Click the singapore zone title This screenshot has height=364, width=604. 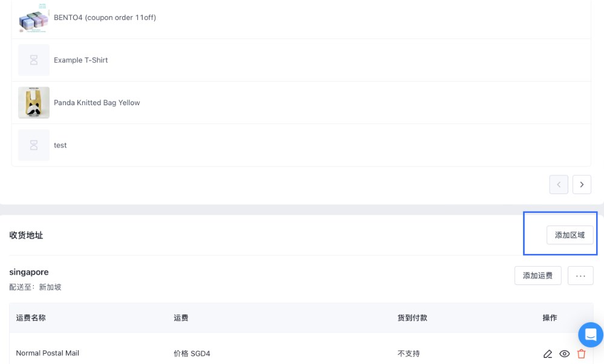coord(29,272)
